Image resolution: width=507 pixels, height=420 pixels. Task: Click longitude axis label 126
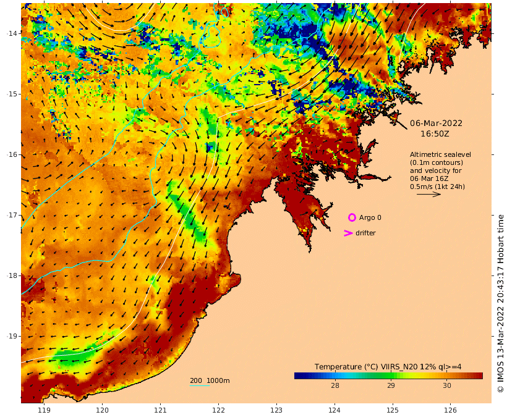point(450,410)
